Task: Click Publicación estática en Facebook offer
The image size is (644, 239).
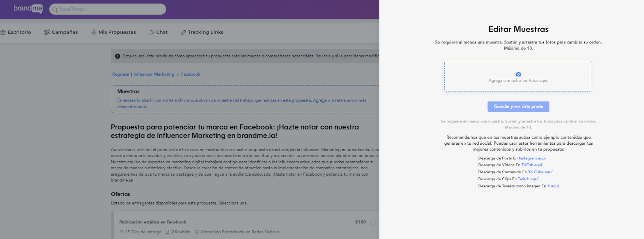Action: [153, 222]
